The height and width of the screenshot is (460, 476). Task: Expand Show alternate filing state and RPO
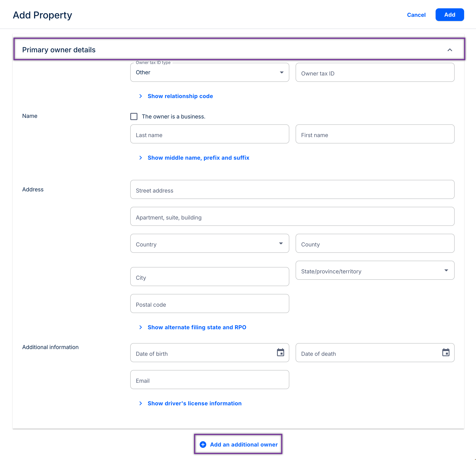coord(197,327)
